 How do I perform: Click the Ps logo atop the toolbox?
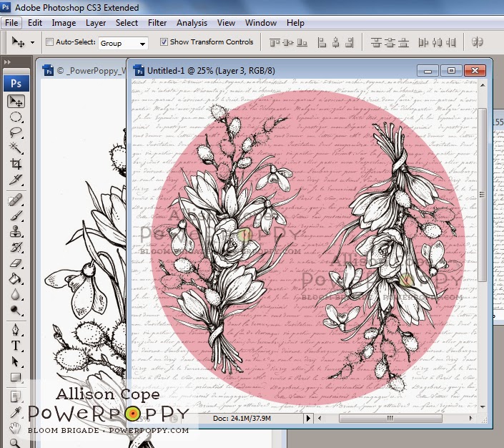click(16, 84)
